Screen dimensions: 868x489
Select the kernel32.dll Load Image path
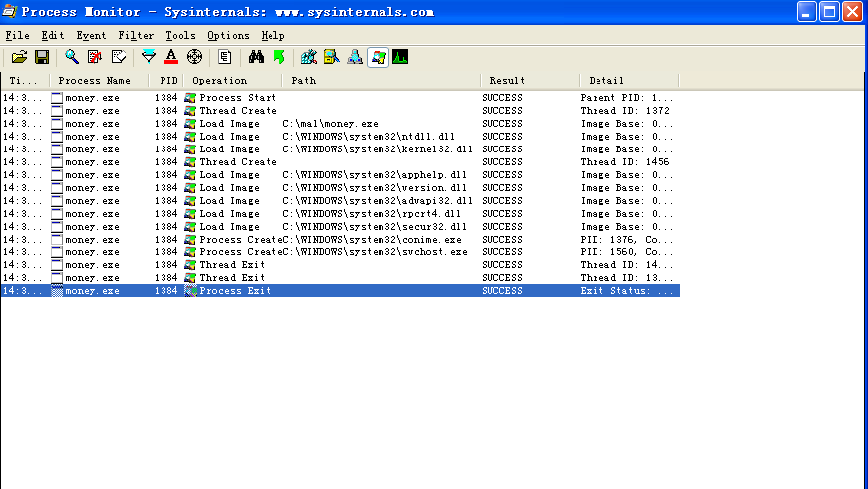click(378, 149)
